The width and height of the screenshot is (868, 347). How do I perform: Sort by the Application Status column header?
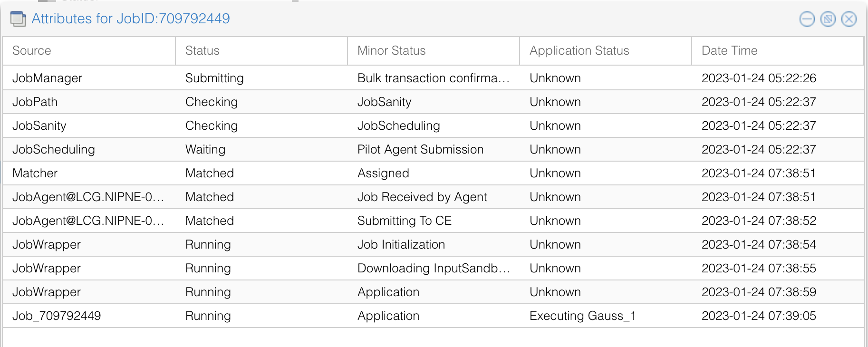click(579, 51)
